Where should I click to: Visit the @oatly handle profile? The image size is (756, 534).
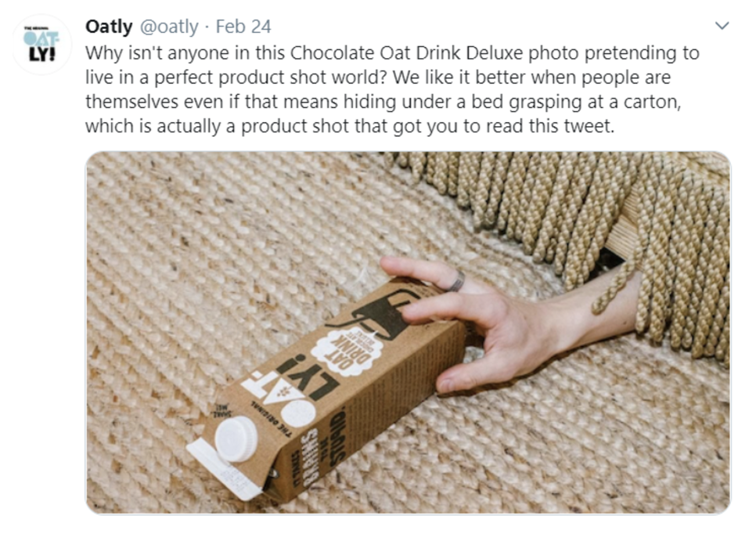pyautogui.click(x=169, y=27)
